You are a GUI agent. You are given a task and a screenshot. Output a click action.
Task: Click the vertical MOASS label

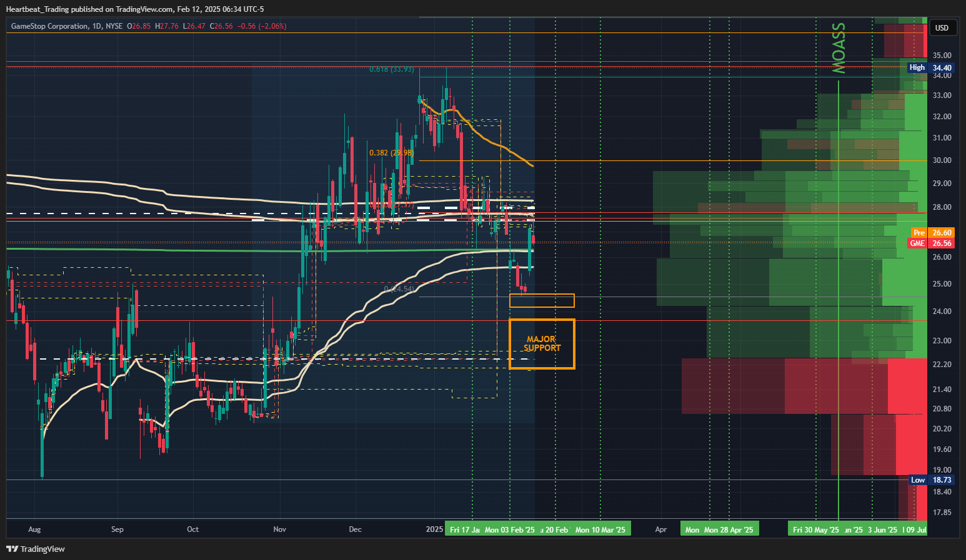click(x=839, y=49)
